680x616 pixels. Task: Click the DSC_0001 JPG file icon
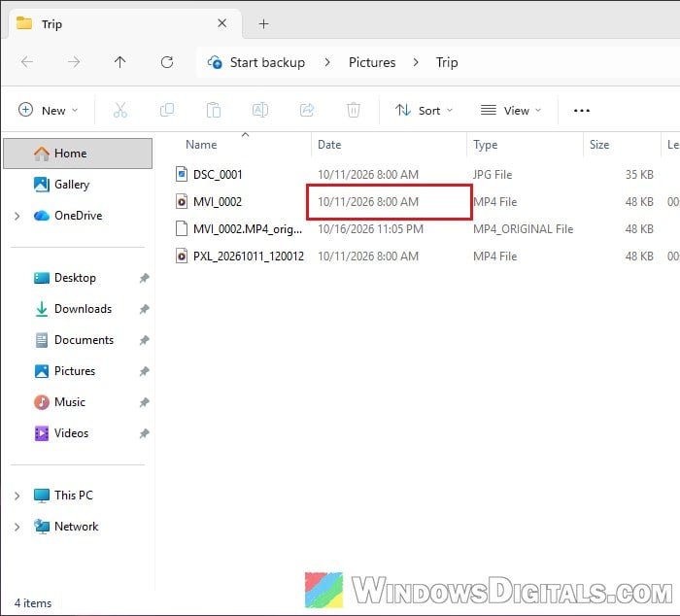coord(182,174)
